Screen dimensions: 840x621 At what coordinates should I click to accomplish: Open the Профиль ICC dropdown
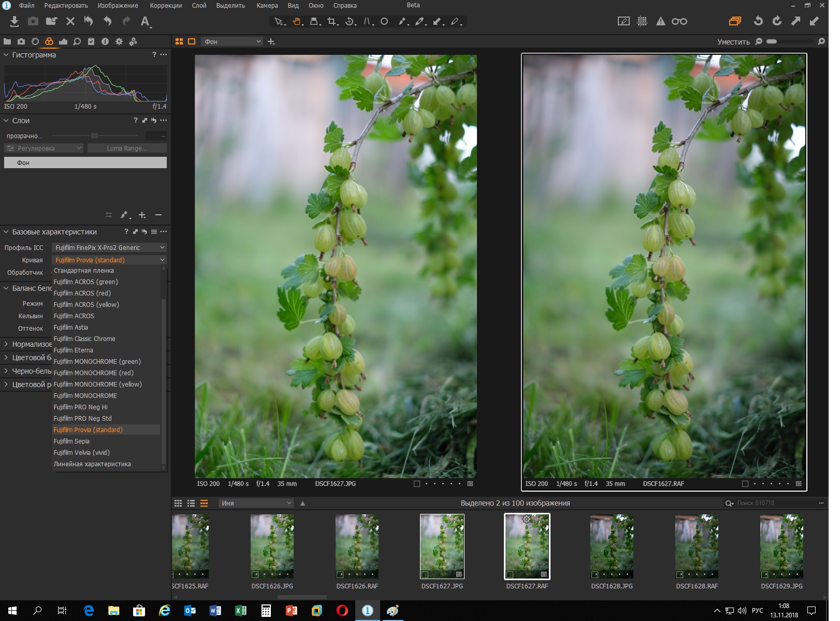109,247
